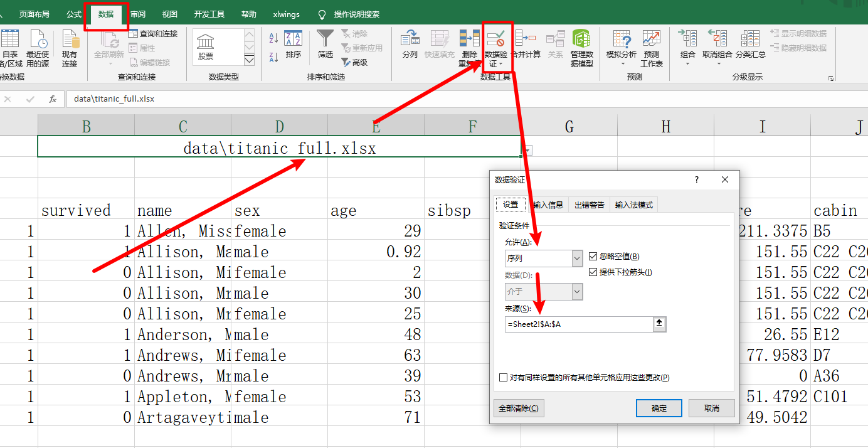Click the lightbulb 操作说明搜索 (Tell Me) search
The height and width of the screenshot is (448, 868).
(349, 14)
